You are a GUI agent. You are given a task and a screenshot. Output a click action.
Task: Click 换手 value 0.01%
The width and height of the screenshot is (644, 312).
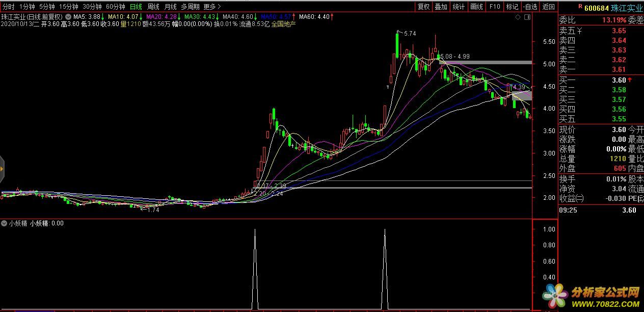coord(616,179)
